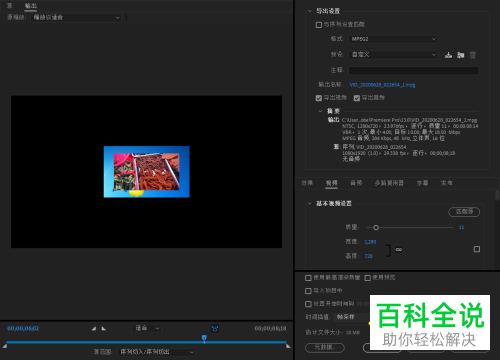Click output name VID_20200628_022654_1.mpg link
Viewport: 500px width, 360px height.
(382, 85)
